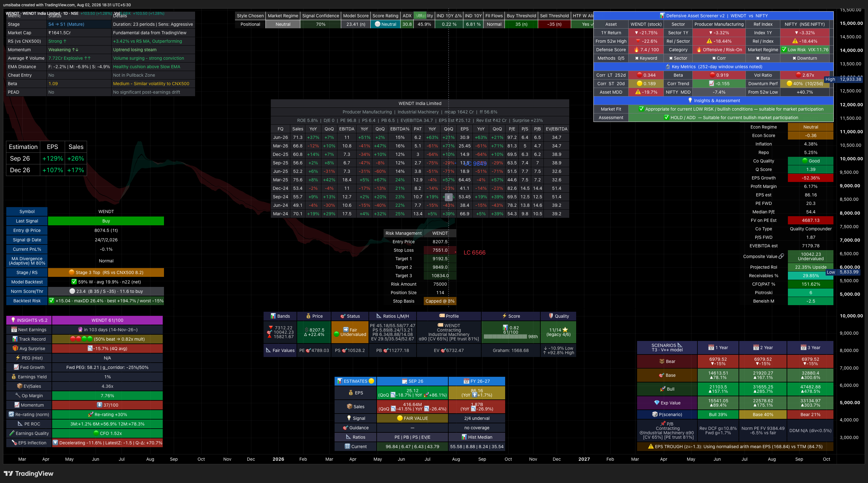
Task: Click the calendar icon beside 3 Year
Action: click(803, 347)
